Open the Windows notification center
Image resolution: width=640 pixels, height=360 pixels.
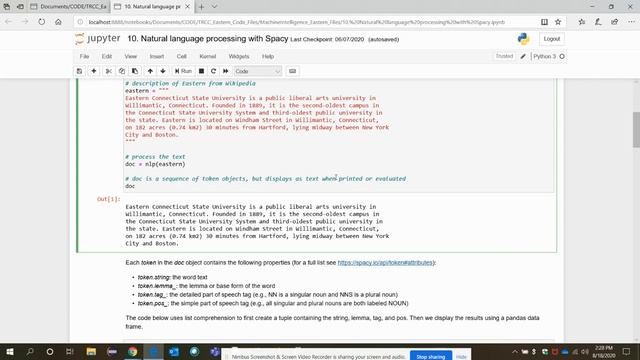coord(627,351)
